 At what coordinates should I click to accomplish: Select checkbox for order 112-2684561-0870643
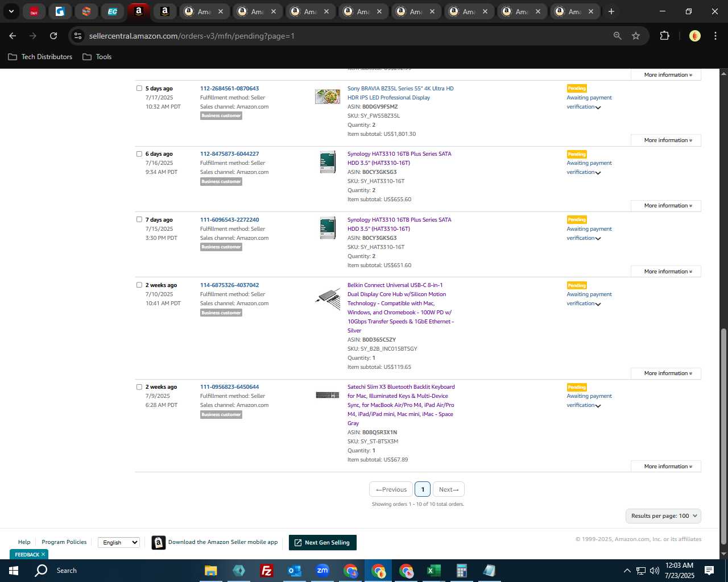click(x=139, y=88)
